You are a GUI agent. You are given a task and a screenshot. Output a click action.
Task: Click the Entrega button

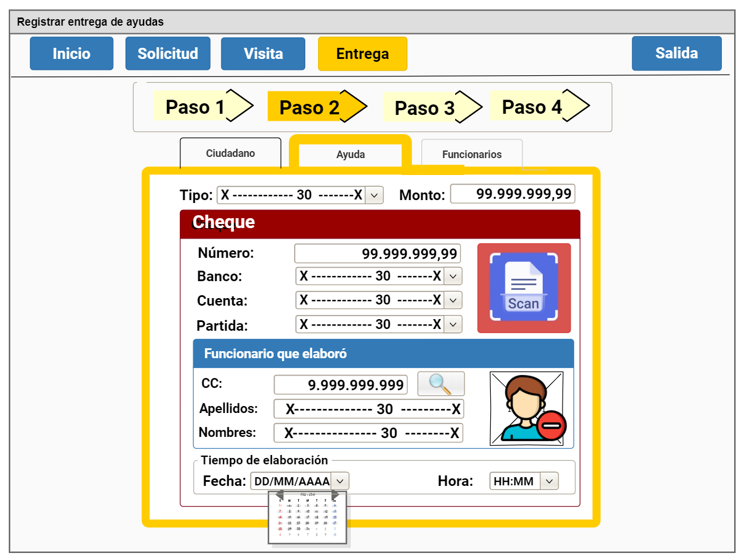pos(362,54)
